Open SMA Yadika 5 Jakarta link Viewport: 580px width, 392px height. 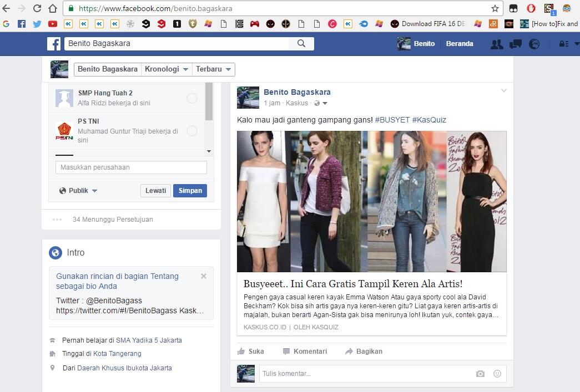[x=149, y=340]
